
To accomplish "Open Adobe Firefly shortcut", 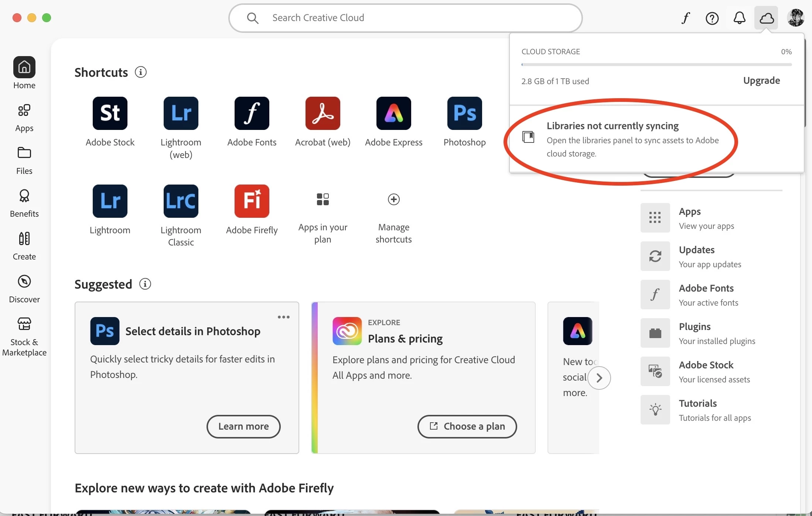I will pos(252,201).
